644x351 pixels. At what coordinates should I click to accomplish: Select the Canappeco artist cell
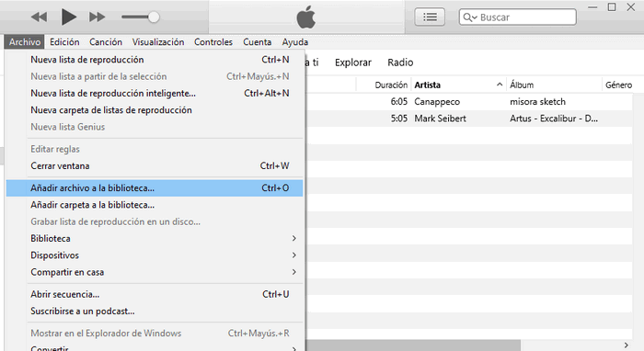tap(437, 102)
